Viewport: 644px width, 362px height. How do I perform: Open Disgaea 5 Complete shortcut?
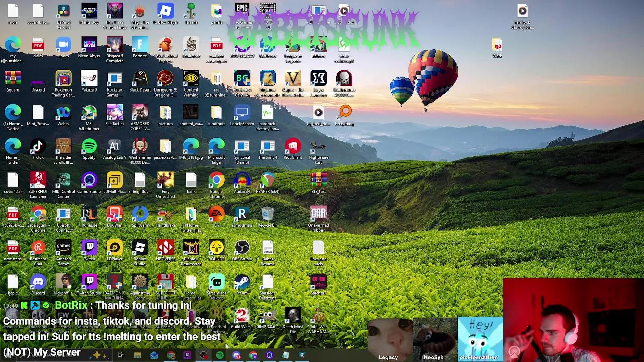tap(115, 49)
